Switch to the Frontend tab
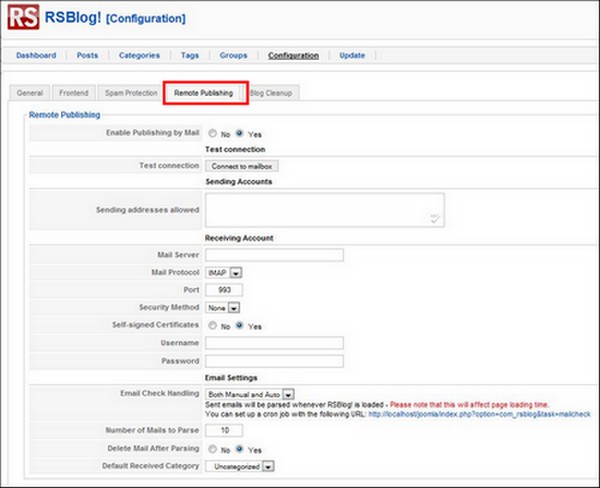600x488 pixels. [73, 93]
